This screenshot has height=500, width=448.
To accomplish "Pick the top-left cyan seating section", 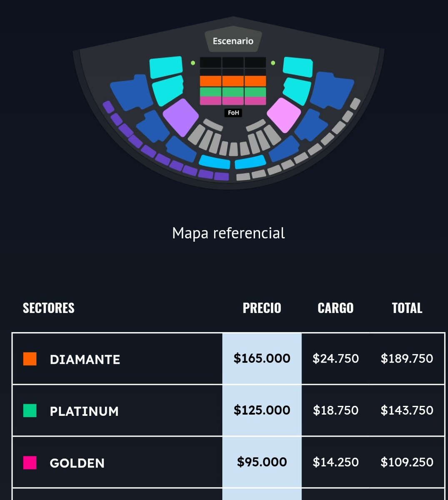I will (166, 67).
